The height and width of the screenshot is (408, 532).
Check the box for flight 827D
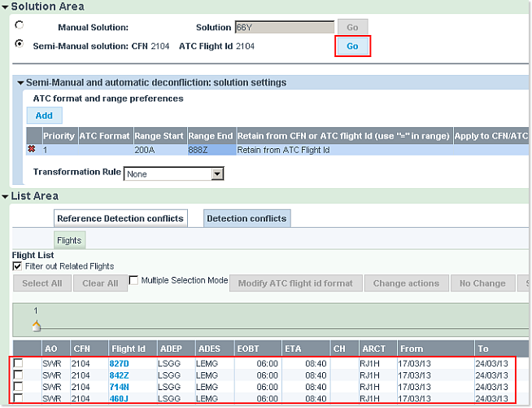pos(18,363)
